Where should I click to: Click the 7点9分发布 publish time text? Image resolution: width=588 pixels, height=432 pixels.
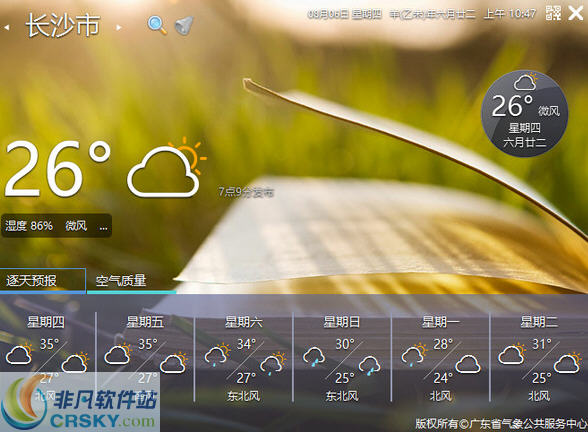tap(246, 192)
